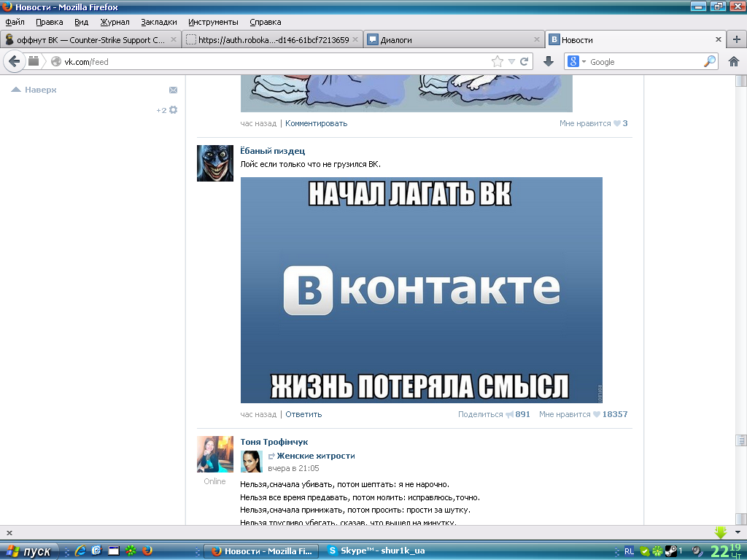Click the Женские хитрости community avatar

252,462
